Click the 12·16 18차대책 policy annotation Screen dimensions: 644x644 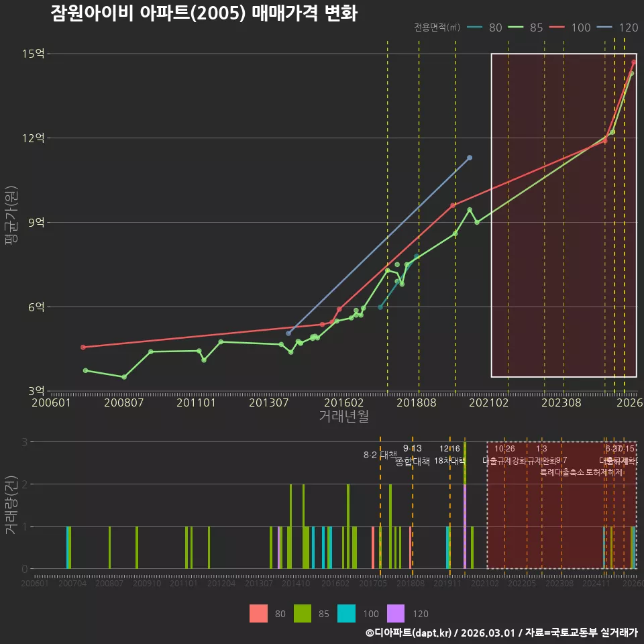pyautogui.click(x=449, y=455)
